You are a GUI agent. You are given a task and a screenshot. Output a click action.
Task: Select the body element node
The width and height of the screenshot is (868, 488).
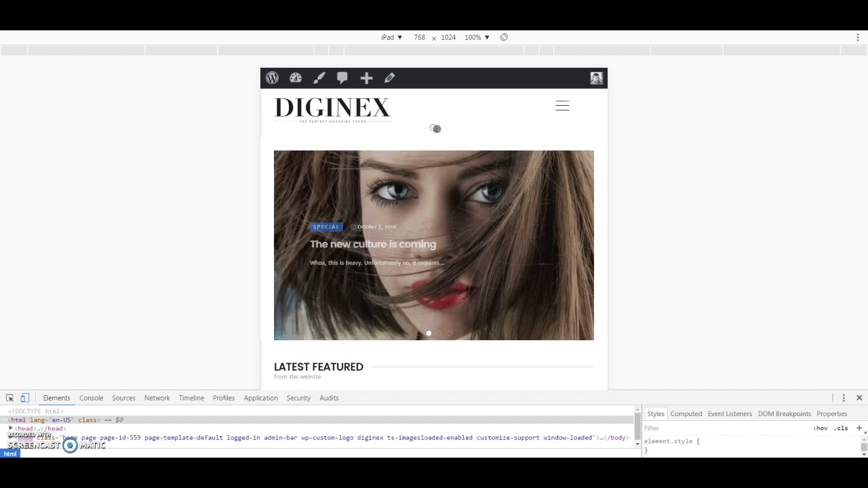coord(325,438)
